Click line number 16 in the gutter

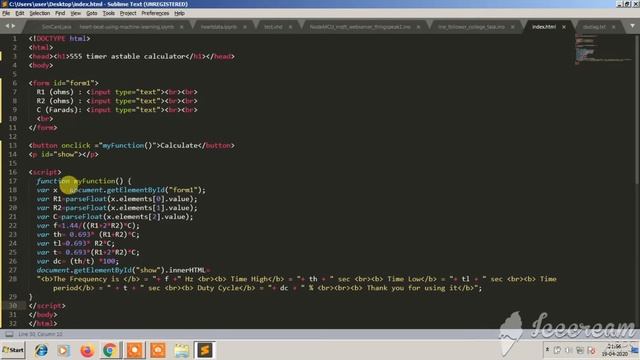click(13, 172)
